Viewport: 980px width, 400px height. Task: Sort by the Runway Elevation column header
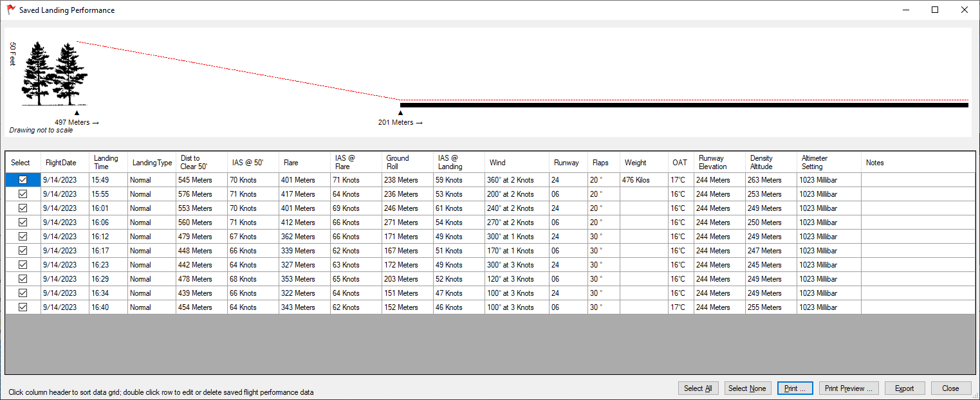pyautogui.click(x=719, y=163)
